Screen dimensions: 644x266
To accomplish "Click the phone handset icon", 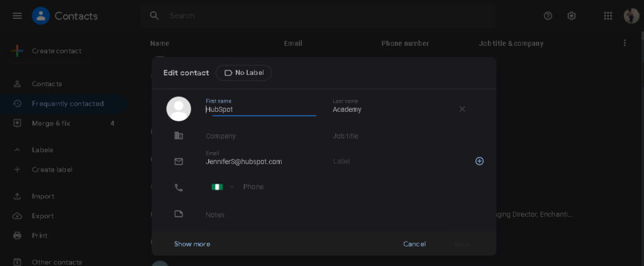I will [x=179, y=187].
